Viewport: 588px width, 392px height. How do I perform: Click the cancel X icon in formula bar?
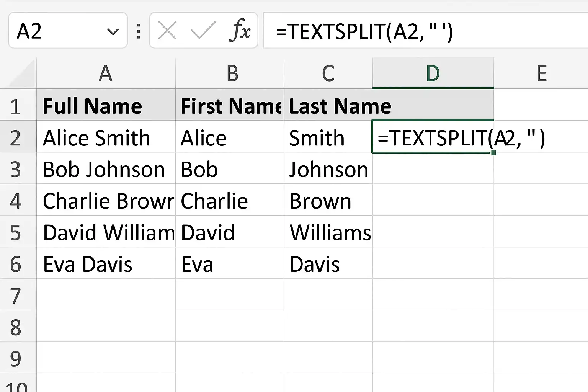point(167,30)
